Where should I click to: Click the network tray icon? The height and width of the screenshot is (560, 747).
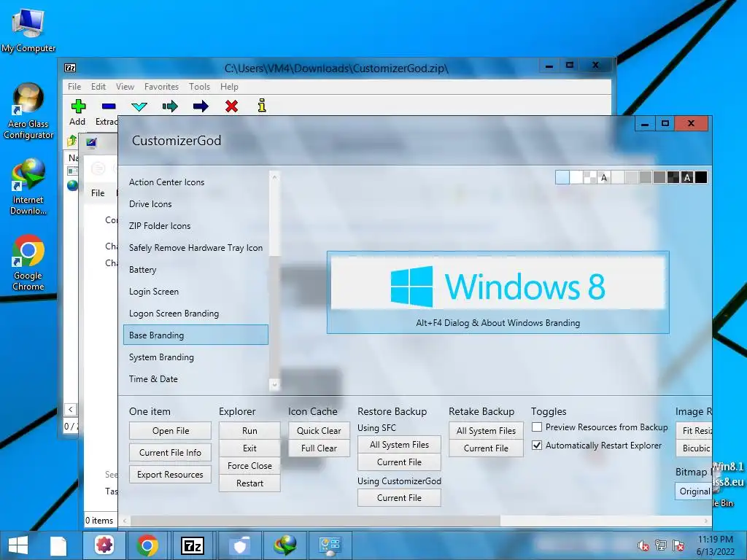(661, 545)
